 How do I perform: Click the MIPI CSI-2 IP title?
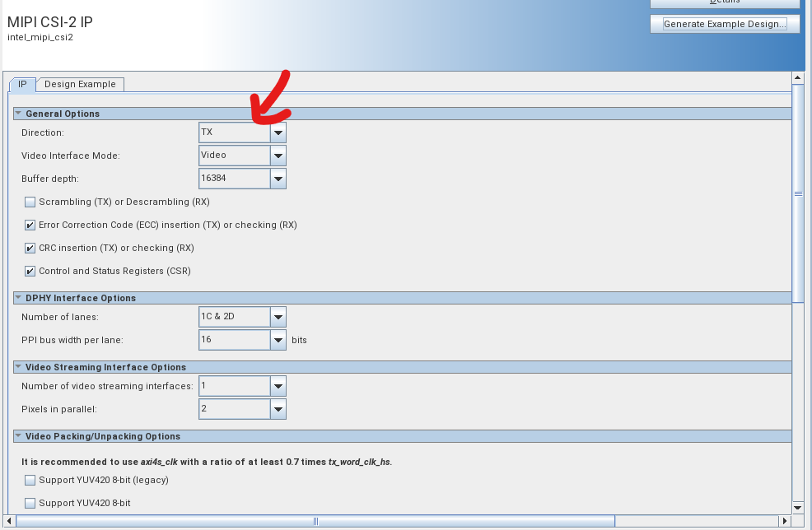(49, 22)
